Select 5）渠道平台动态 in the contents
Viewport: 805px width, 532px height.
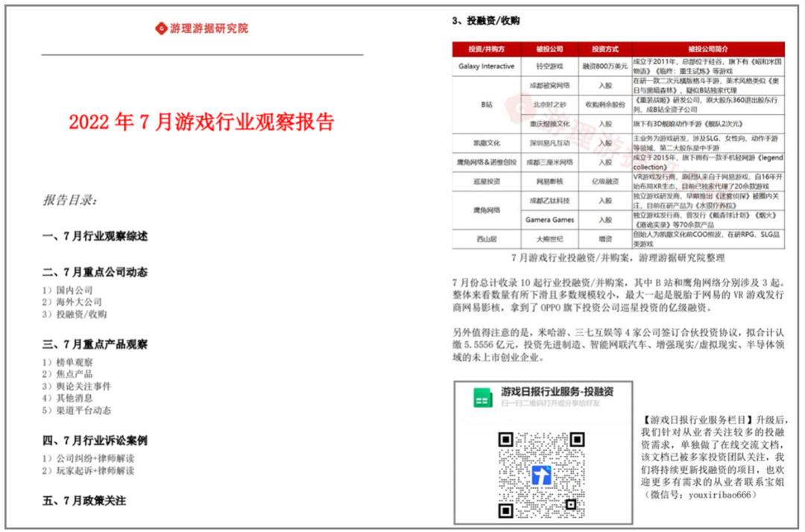[77, 410]
